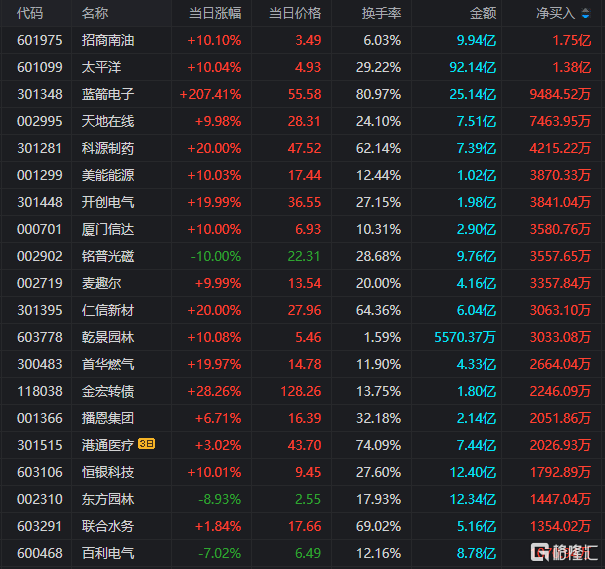Open 播恩集团 stock name
Image resolution: width=605 pixels, height=569 pixels.
click(108, 418)
